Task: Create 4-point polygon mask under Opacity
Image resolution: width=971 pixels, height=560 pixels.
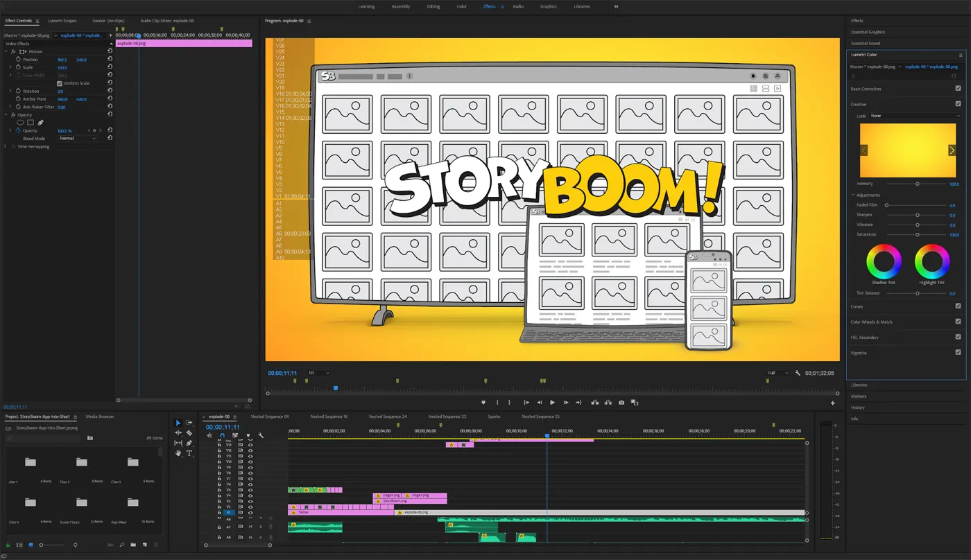Action: [x=31, y=123]
